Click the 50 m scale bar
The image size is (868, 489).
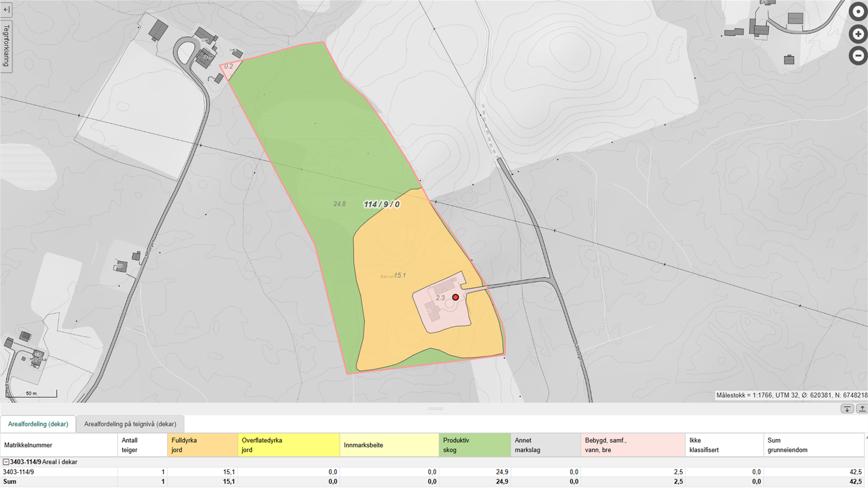[31, 393]
